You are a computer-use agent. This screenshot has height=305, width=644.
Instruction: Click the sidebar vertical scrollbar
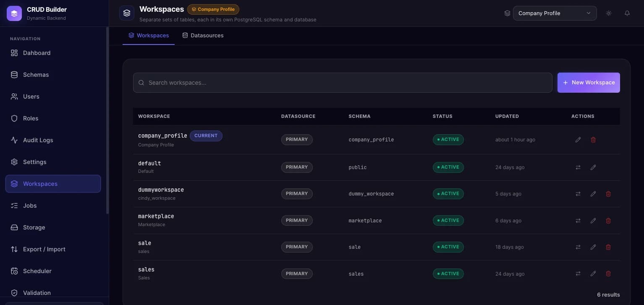point(107,121)
